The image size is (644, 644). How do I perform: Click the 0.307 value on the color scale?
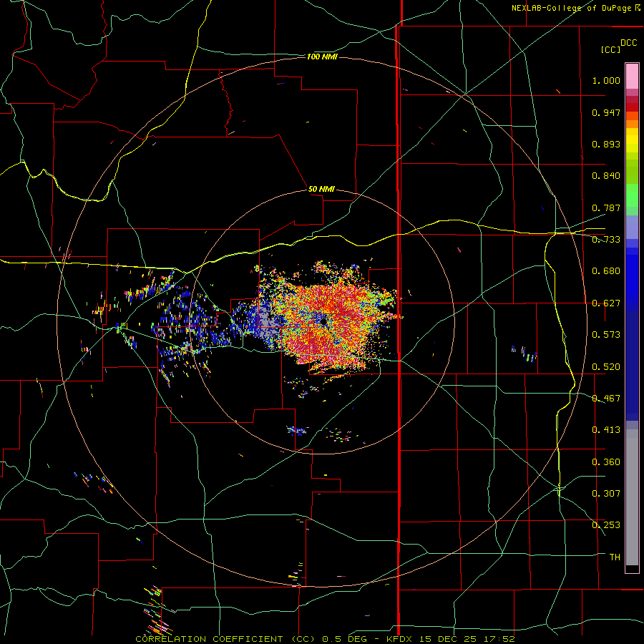606,494
